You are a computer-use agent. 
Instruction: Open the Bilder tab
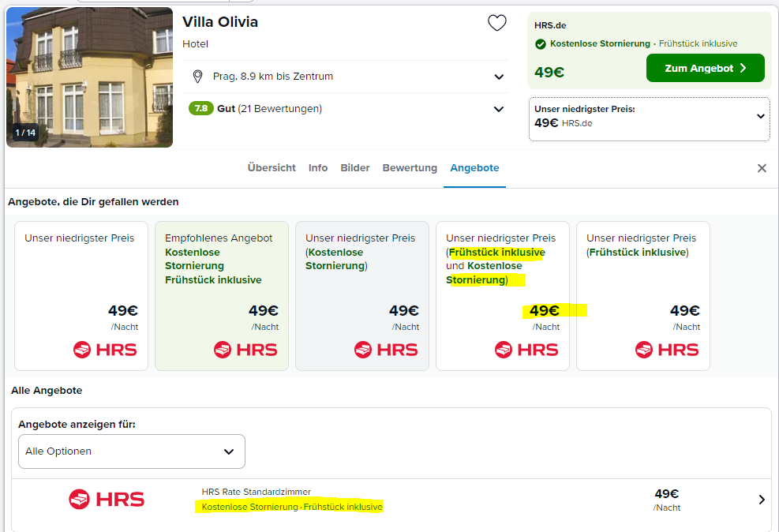355,168
